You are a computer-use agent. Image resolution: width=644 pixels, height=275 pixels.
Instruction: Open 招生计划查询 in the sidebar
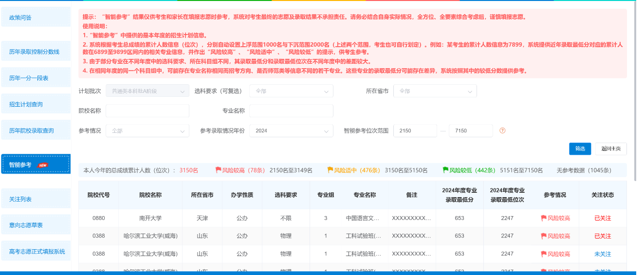(x=36, y=104)
